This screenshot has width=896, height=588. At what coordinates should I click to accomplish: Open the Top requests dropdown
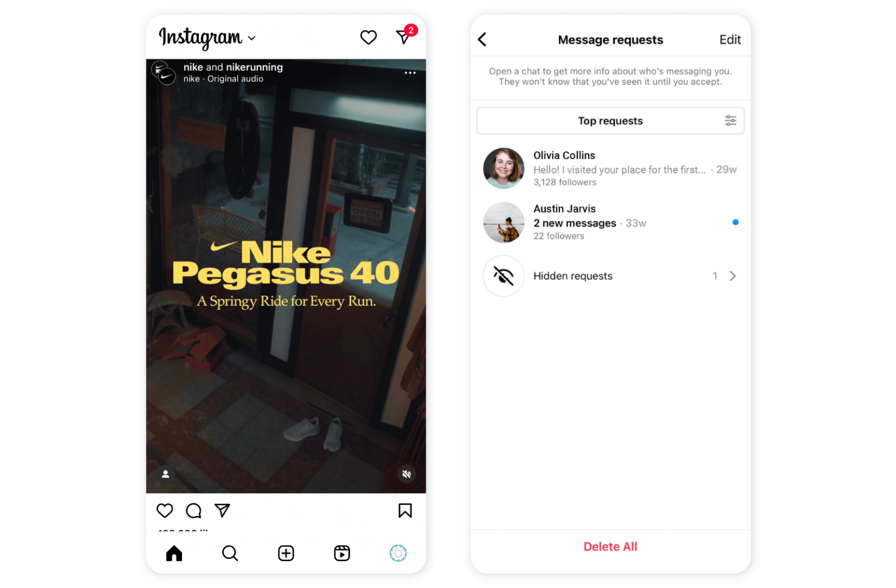tap(610, 120)
